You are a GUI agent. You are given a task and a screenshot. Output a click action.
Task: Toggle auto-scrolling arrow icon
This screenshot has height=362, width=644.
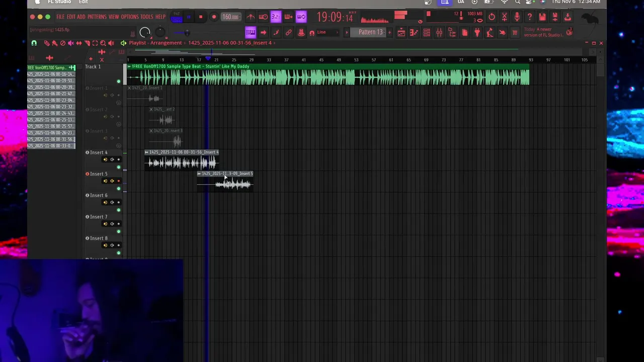[263, 33]
